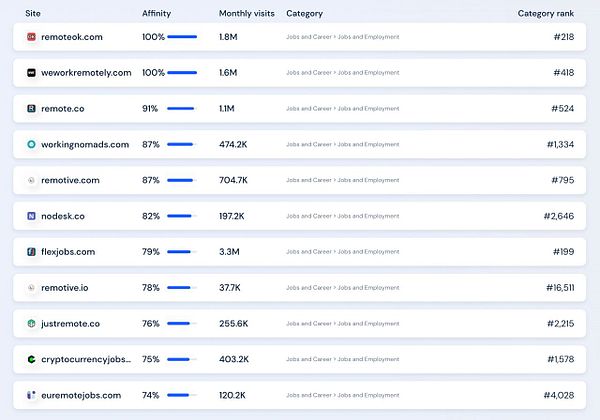Click the justremote.co favicon

click(x=31, y=324)
